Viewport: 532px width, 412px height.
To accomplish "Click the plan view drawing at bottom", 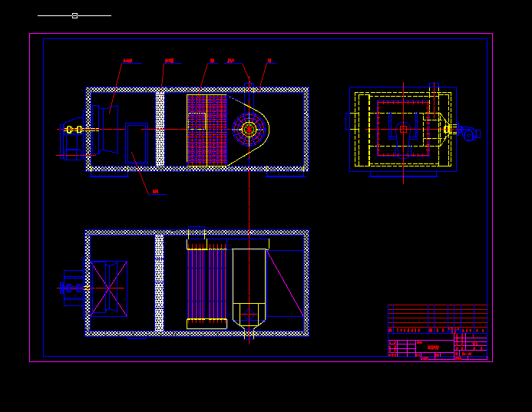I will tap(183, 284).
